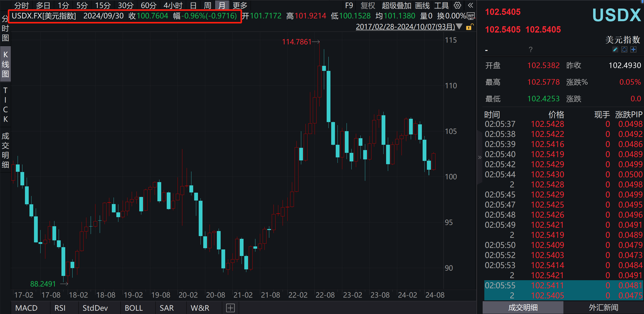The height and width of the screenshot is (314, 644).
Task: Open the 外汇新闻 news tab
Action: (603, 307)
